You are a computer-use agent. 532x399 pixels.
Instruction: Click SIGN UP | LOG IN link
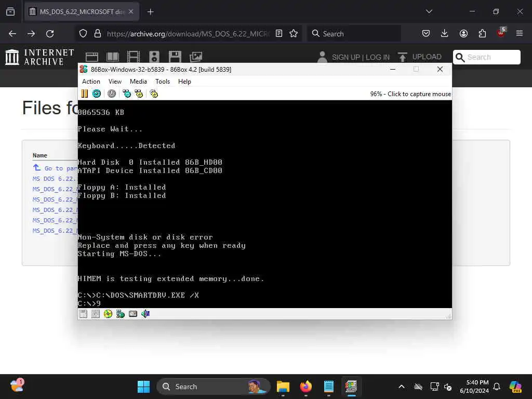point(361,57)
